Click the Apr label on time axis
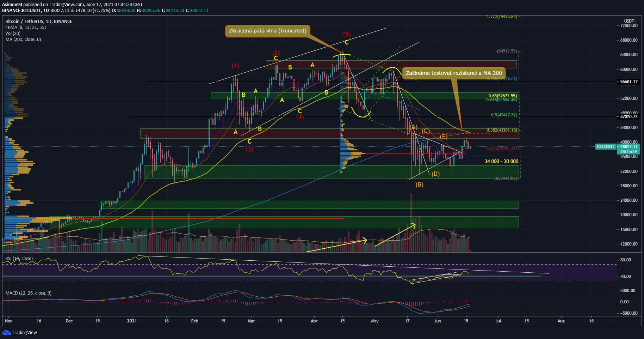The image size is (644, 339). (x=314, y=321)
